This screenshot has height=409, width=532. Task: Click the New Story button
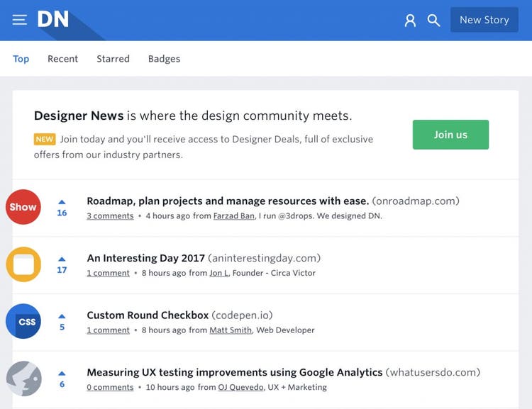484,20
